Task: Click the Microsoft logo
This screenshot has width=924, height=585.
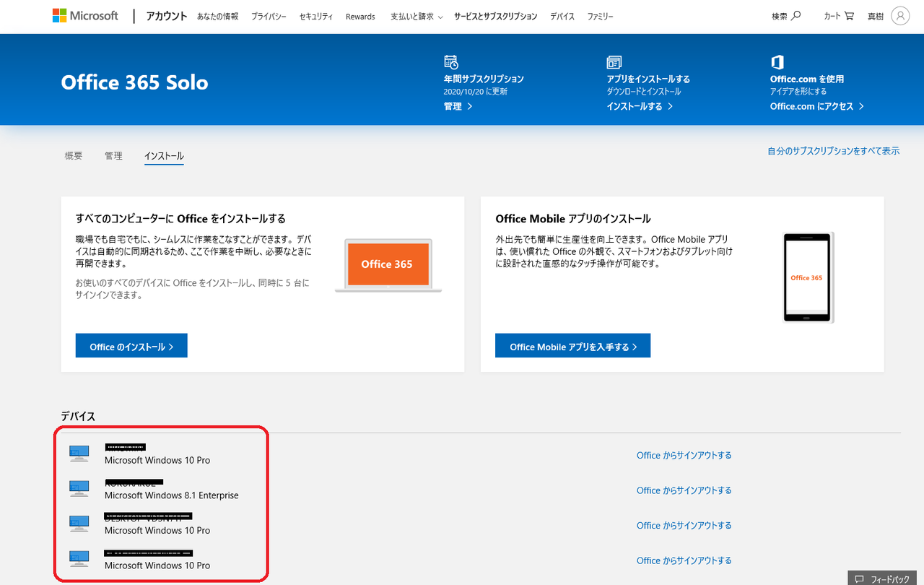Action: coord(85,16)
